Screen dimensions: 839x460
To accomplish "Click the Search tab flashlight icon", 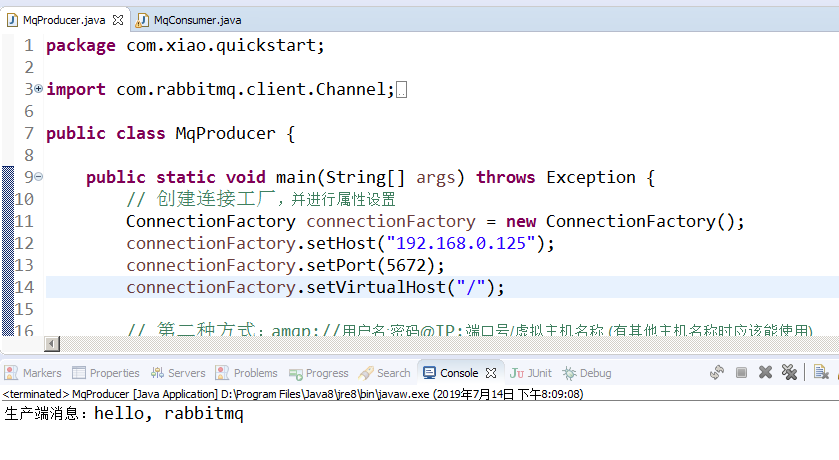I will point(366,373).
